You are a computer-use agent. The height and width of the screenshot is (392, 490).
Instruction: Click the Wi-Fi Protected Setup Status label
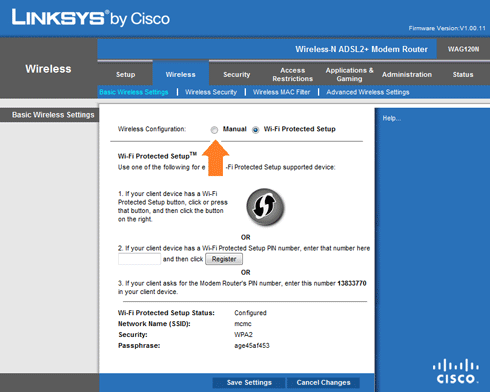pos(166,313)
